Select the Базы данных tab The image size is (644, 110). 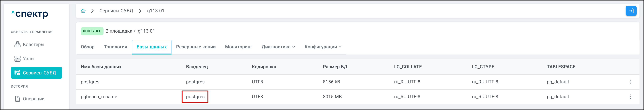pyautogui.click(x=151, y=47)
